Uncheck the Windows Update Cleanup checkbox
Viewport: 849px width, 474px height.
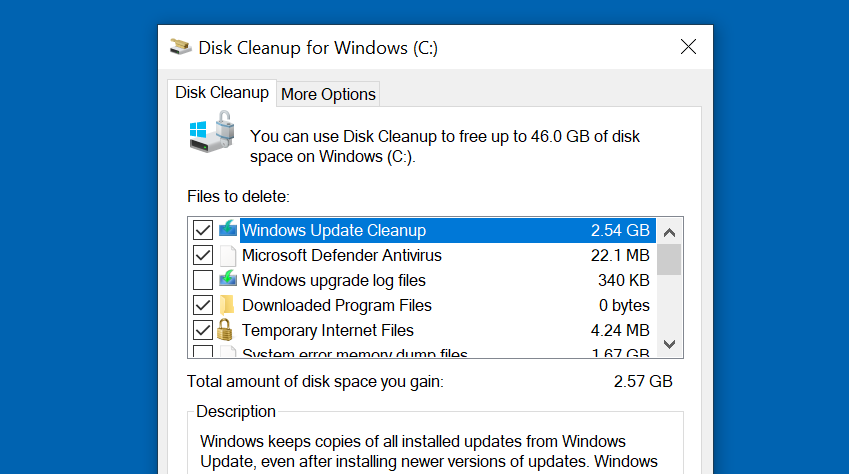pyautogui.click(x=202, y=230)
